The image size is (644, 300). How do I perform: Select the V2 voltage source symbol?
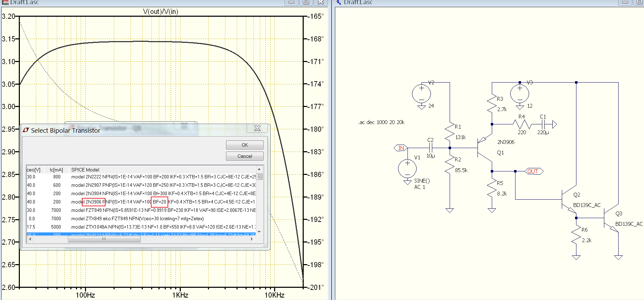[x=421, y=93]
